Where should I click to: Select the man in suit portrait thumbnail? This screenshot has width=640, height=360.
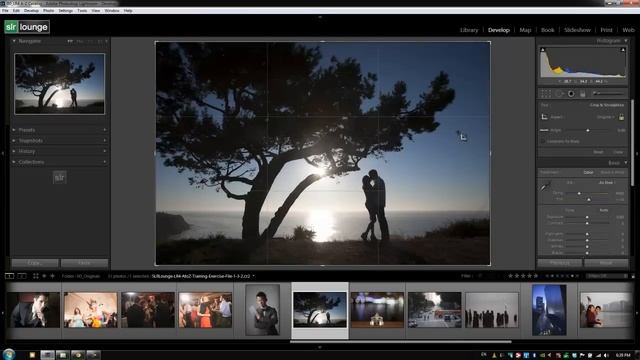point(262,310)
